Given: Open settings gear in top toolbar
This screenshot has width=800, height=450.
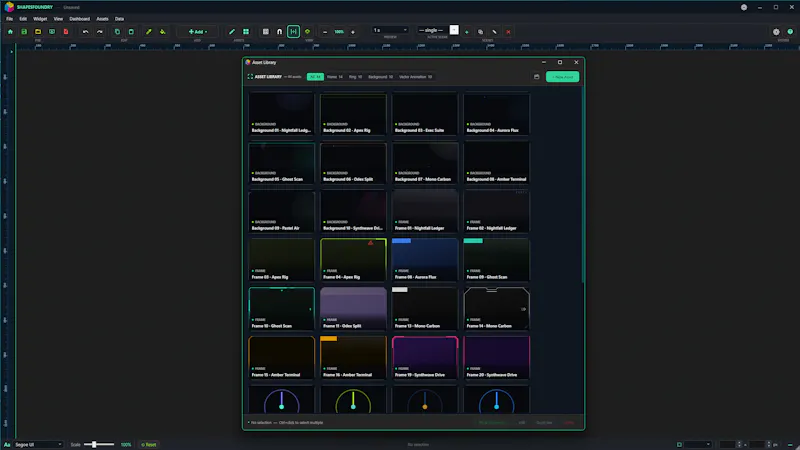Looking at the screenshot, I should [x=776, y=32].
